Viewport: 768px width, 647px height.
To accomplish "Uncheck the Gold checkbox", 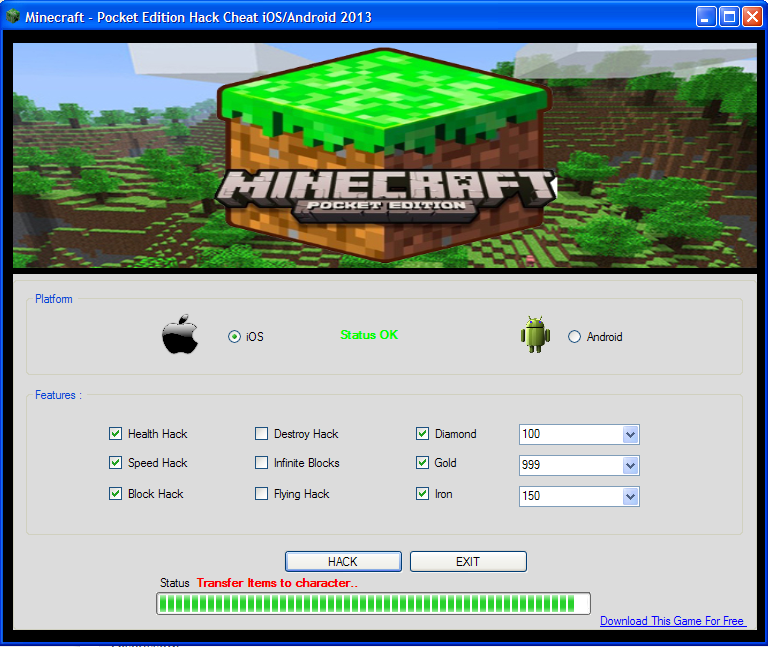I will [x=422, y=462].
